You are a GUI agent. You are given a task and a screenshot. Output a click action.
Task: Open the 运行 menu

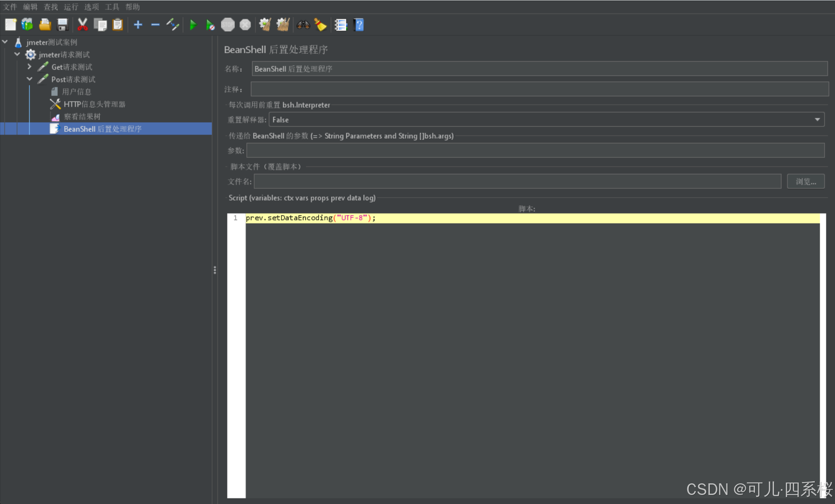click(71, 7)
